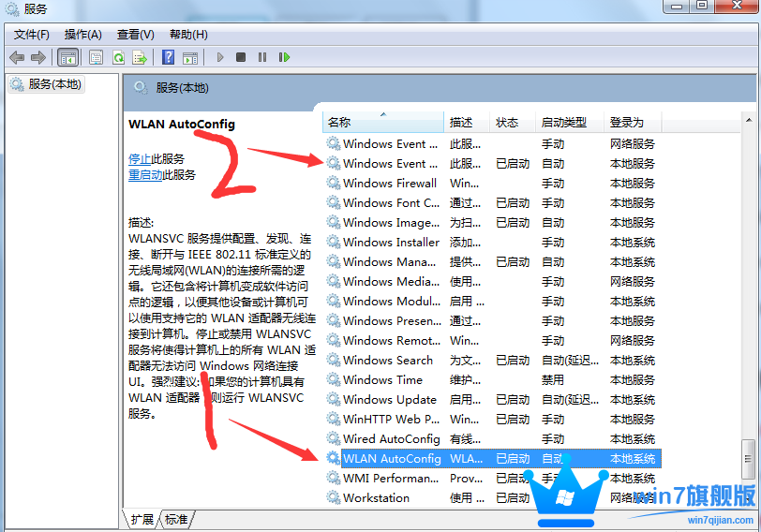Select 服务(本地) in the left tree
761x532 pixels.
[47, 84]
